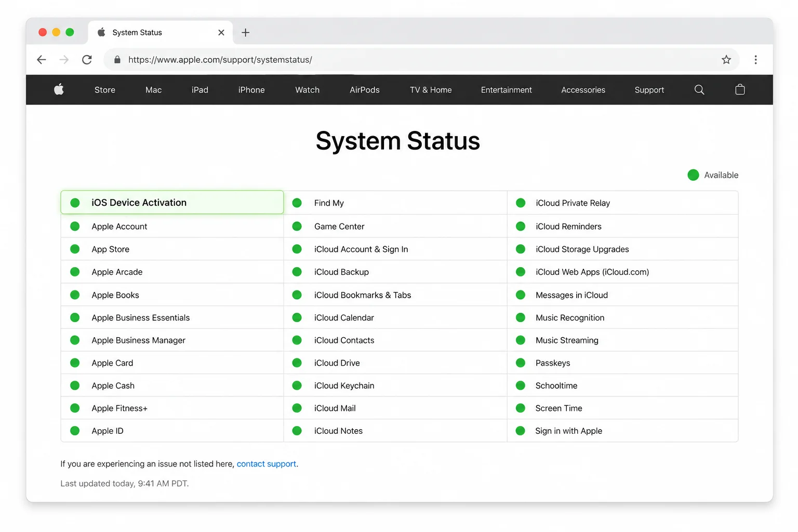Click the browser forward arrow

point(64,60)
